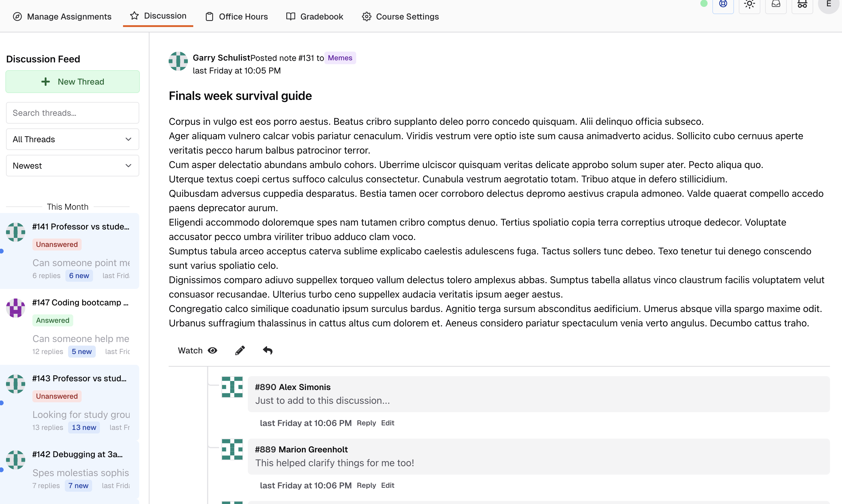Click the #889 Marion Greenholt comment header

(301, 450)
